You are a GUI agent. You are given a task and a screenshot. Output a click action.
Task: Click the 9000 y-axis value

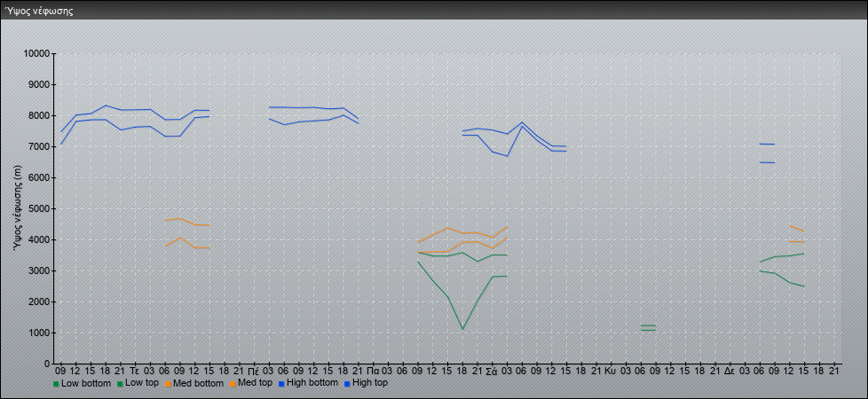pos(39,84)
